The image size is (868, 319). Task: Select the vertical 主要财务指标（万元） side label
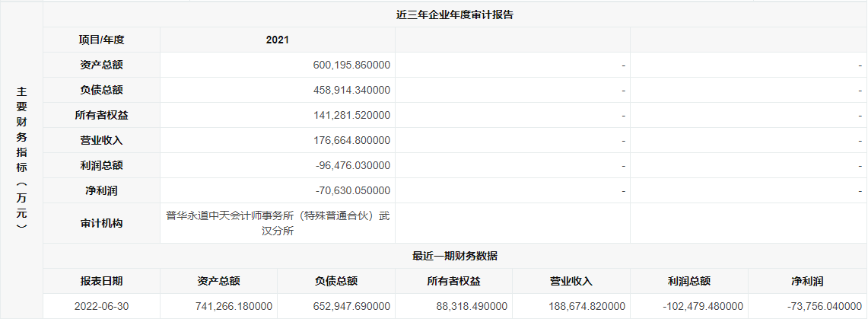click(21, 158)
